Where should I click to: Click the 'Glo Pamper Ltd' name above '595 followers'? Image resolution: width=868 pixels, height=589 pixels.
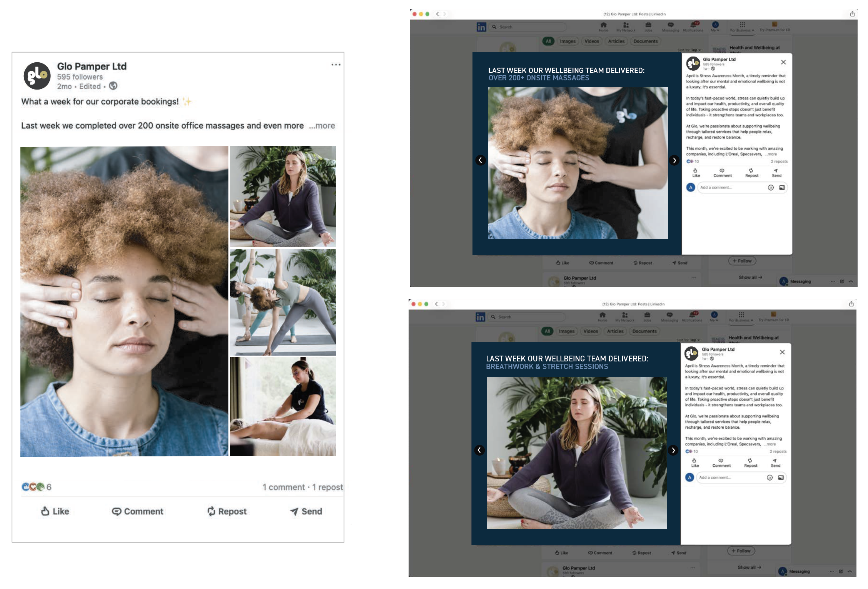[x=92, y=66]
